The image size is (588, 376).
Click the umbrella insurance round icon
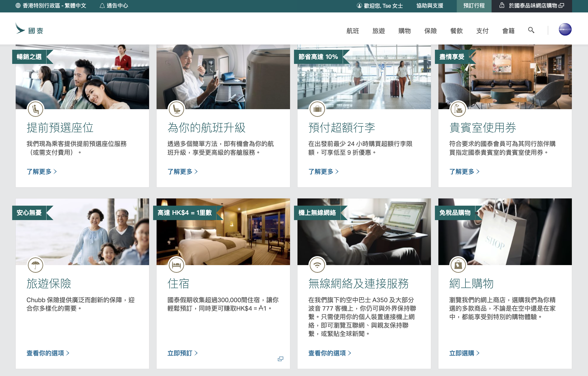[x=36, y=265]
